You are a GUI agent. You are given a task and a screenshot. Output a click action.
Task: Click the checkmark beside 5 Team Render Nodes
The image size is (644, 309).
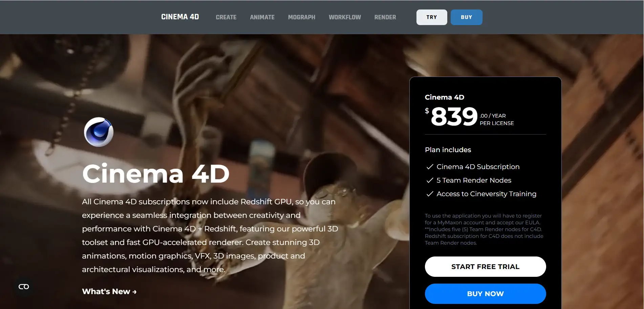pyautogui.click(x=430, y=180)
